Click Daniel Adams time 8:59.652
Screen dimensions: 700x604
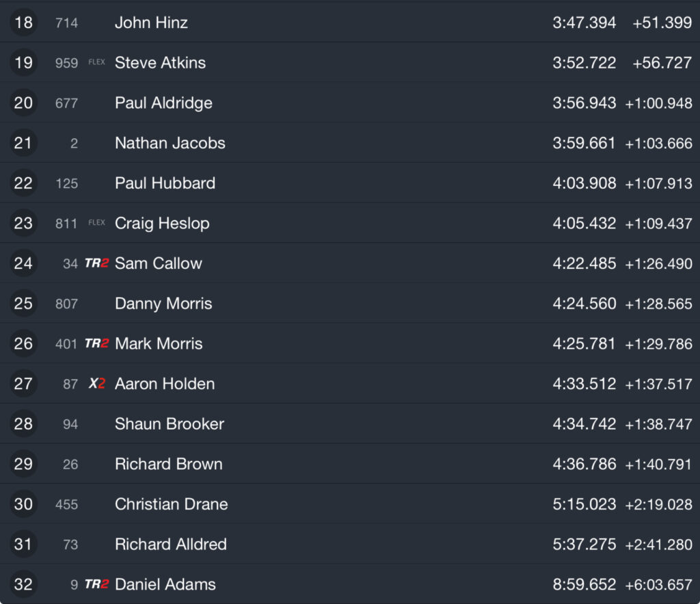click(x=584, y=584)
